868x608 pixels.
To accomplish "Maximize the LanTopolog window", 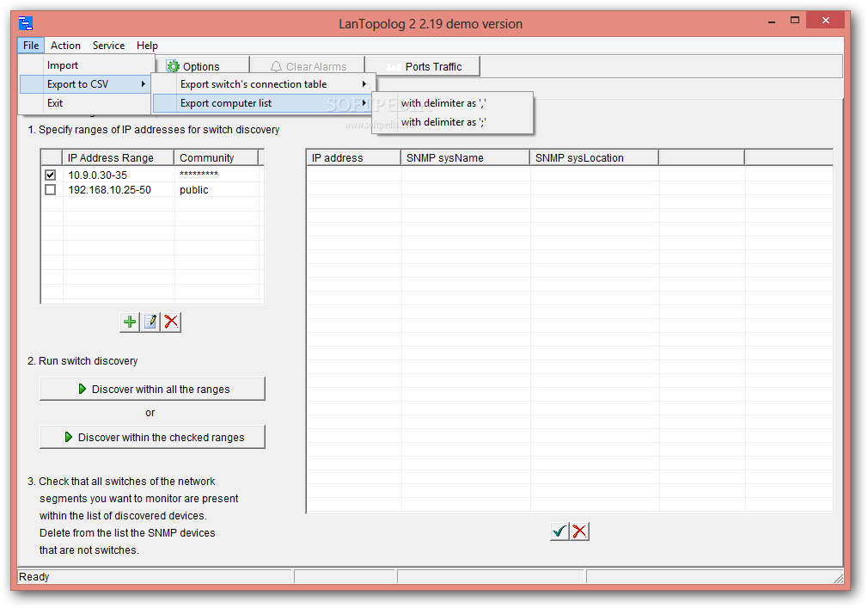I will coord(795,21).
